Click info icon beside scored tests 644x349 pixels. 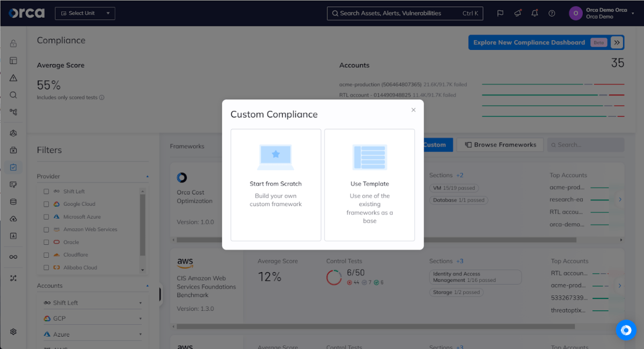(x=102, y=98)
